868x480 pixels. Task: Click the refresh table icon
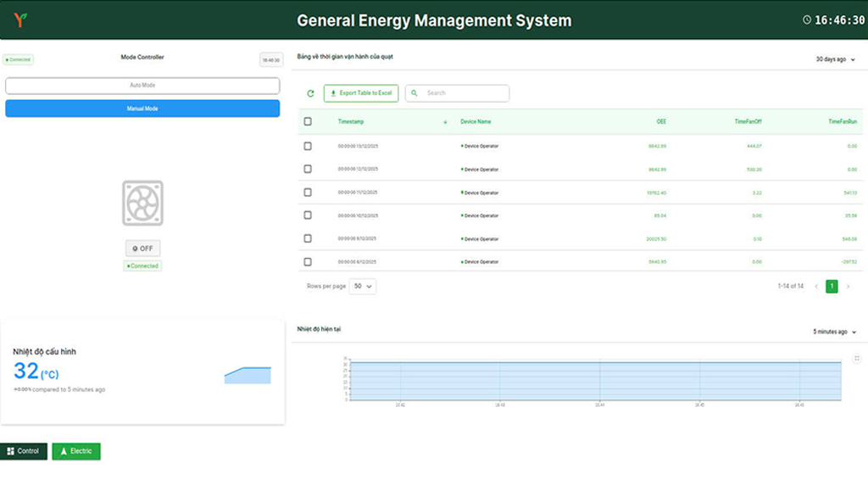310,93
